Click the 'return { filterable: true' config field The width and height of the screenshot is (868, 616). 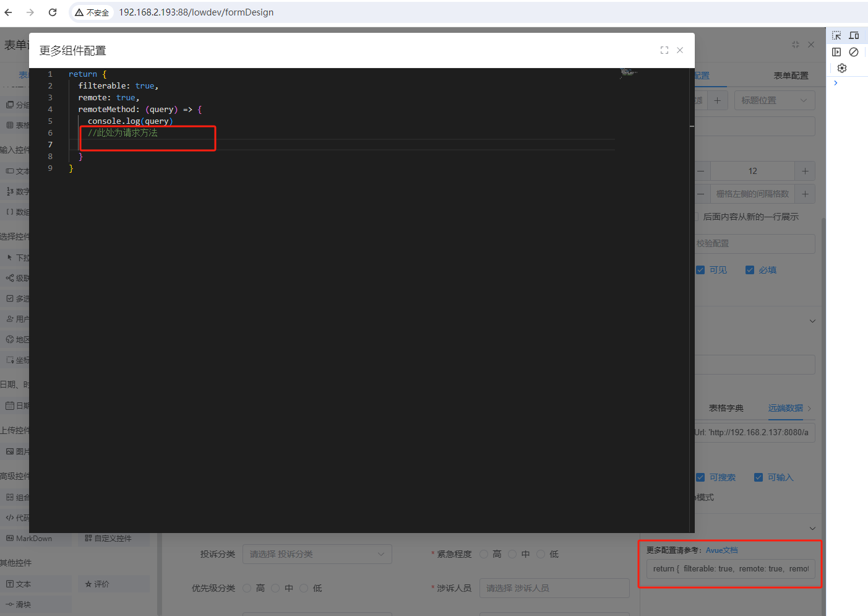[x=731, y=569]
